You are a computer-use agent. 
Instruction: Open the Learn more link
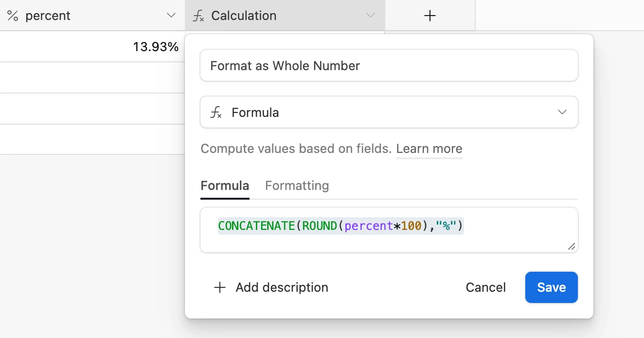(429, 149)
